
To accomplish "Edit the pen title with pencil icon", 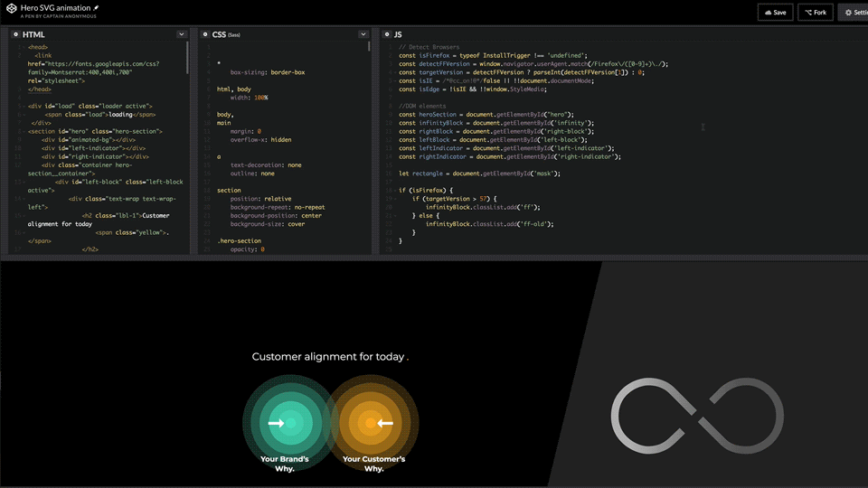I will coord(96,8).
